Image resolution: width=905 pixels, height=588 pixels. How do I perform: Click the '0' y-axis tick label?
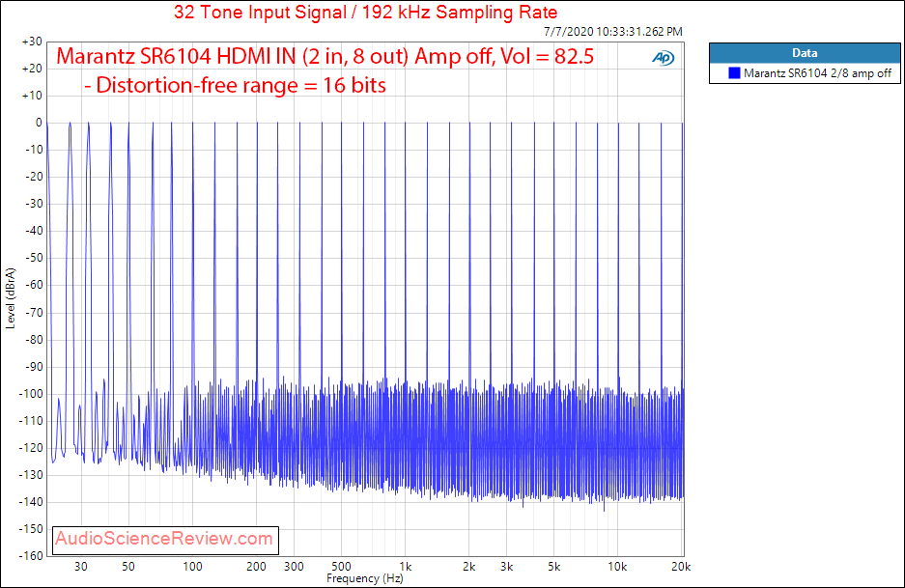tap(39, 123)
